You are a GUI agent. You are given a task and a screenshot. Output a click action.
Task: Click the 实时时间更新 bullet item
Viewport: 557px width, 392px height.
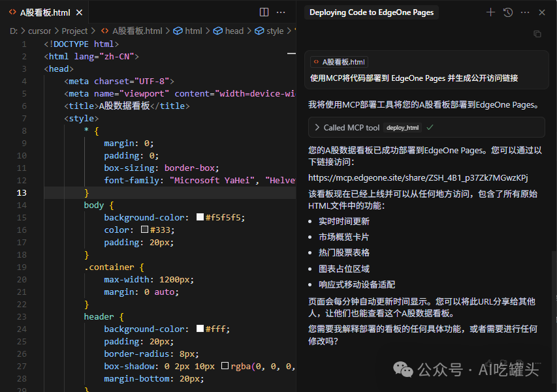[344, 221]
